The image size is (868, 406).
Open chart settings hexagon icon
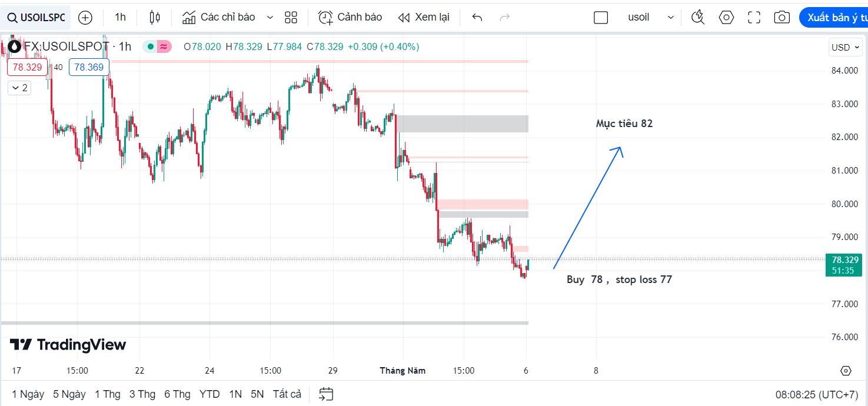coord(726,18)
